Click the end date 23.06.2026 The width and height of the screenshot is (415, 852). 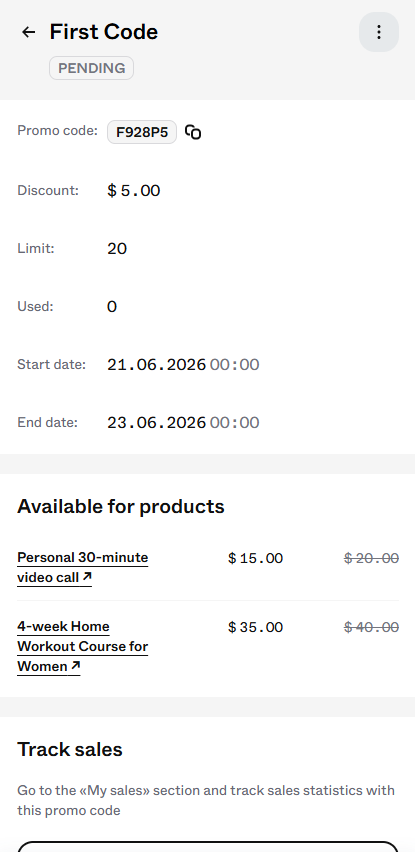click(x=156, y=423)
